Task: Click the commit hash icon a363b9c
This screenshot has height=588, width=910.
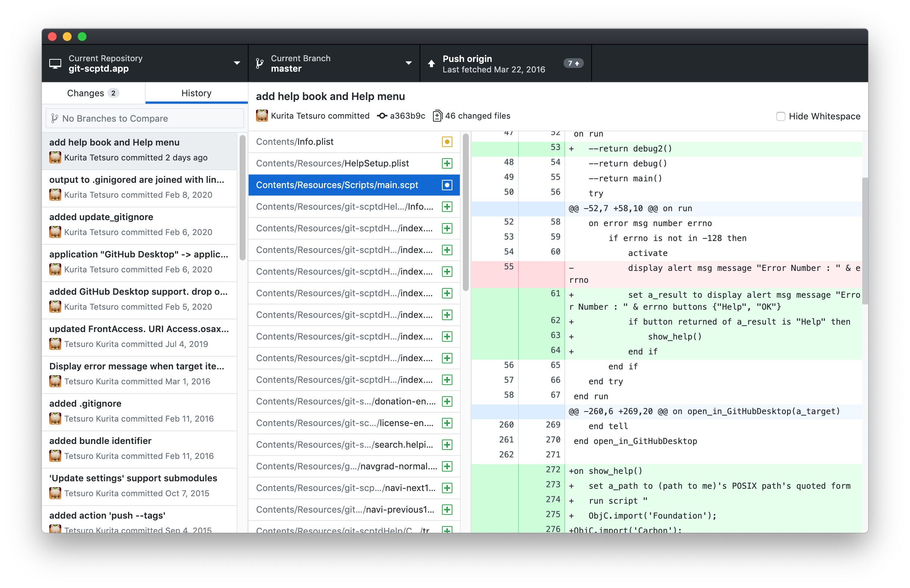Action: click(382, 116)
